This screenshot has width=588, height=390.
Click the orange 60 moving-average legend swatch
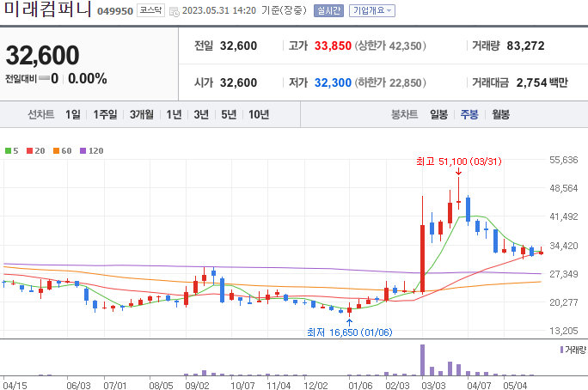[56, 150]
